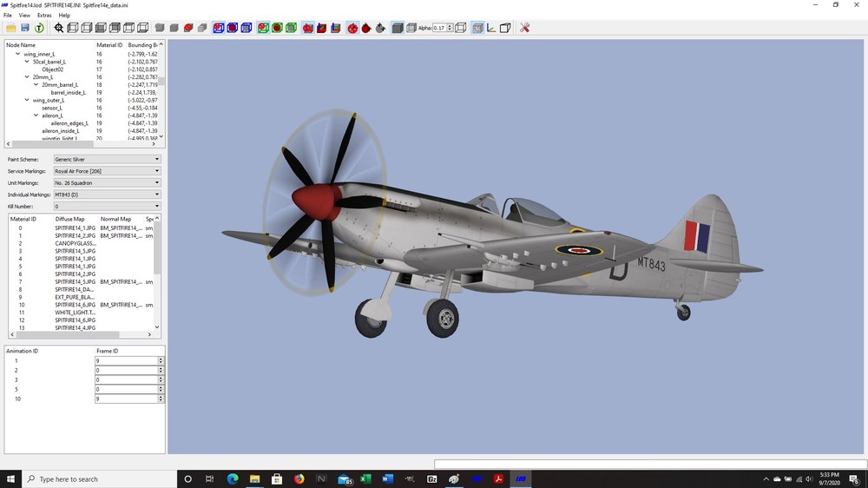The width and height of the screenshot is (868, 488).
Task: Click the green cube with grey fill icon
Action: 291,28
